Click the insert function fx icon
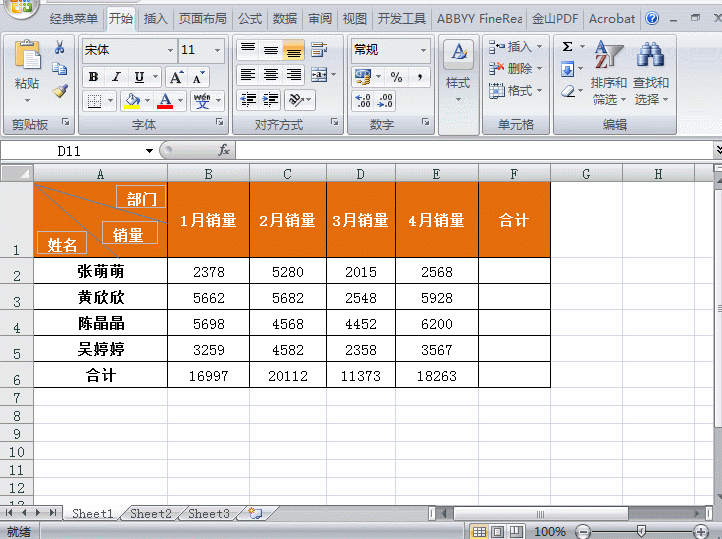The width and height of the screenshot is (722, 539). tap(224, 150)
